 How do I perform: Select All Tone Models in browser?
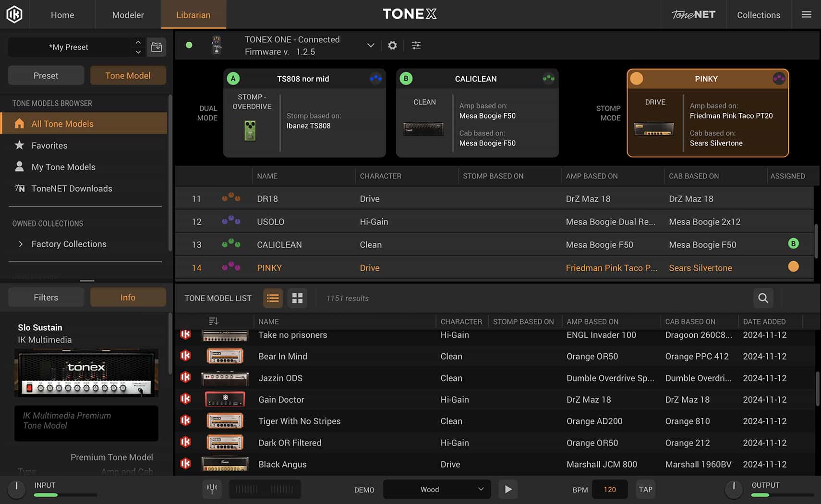pyautogui.click(x=85, y=123)
